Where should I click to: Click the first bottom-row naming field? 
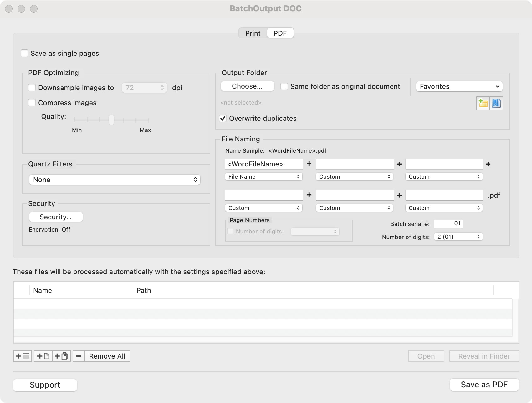click(x=264, y=195)
